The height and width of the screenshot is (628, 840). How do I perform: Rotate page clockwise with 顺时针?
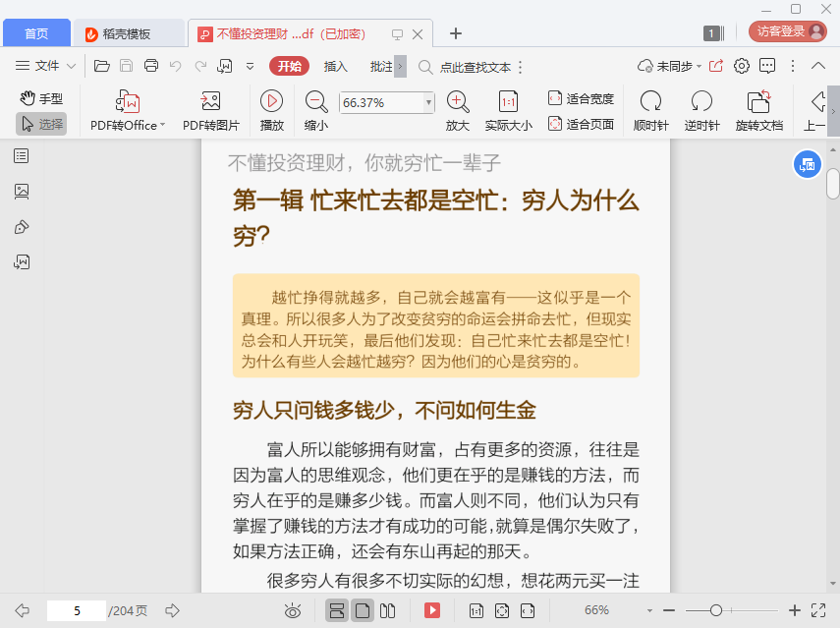click(x=650, y=101)
